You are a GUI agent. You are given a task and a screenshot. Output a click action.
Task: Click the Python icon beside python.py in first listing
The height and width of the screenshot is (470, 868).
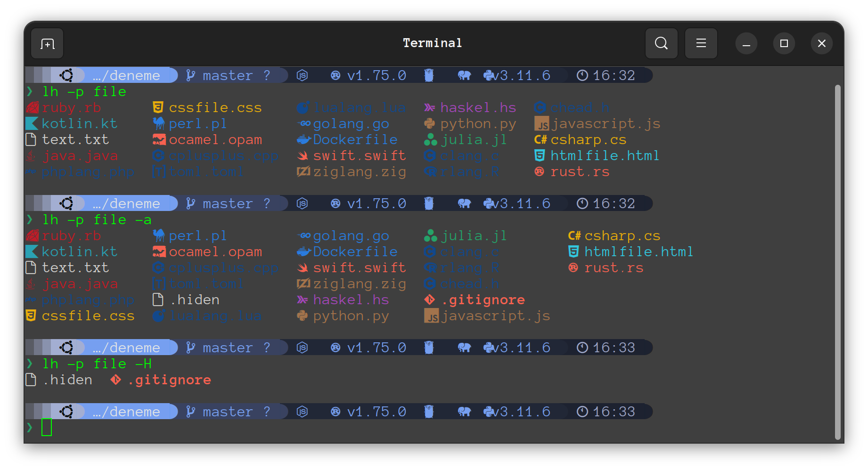[x=429, y=123]
